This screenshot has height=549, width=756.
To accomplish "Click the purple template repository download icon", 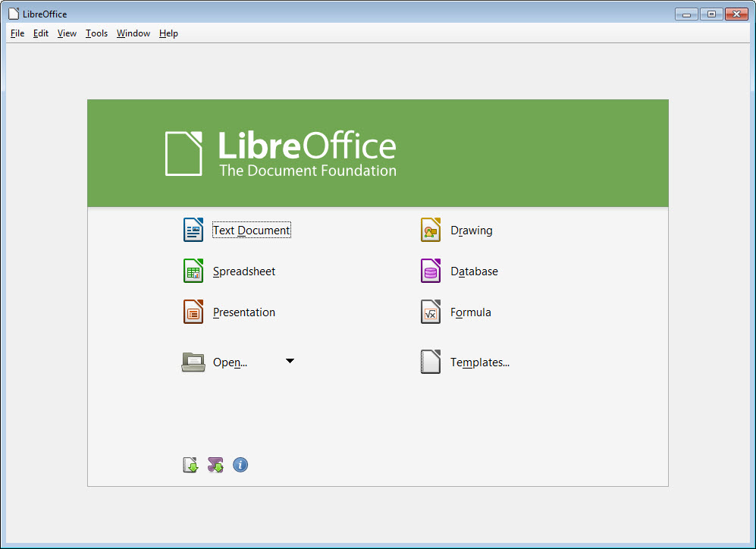I will point(215,465).
